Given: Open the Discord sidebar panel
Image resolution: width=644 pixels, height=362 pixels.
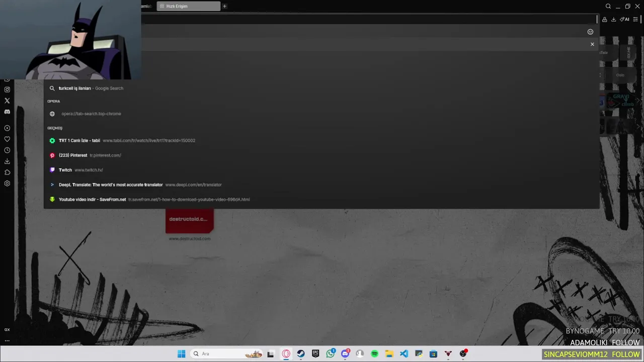Looking at the screenshot, I should point(7,112).
